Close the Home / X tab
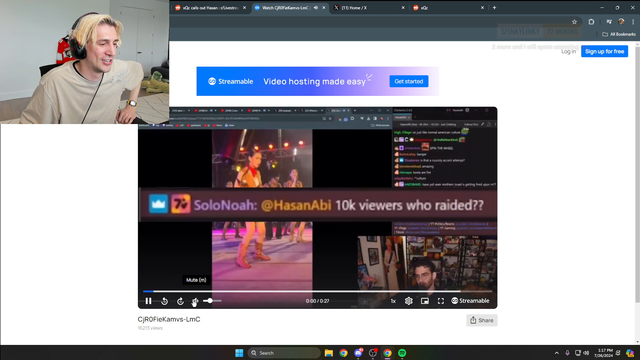The image size is (640, 360). tap(403, 8)
